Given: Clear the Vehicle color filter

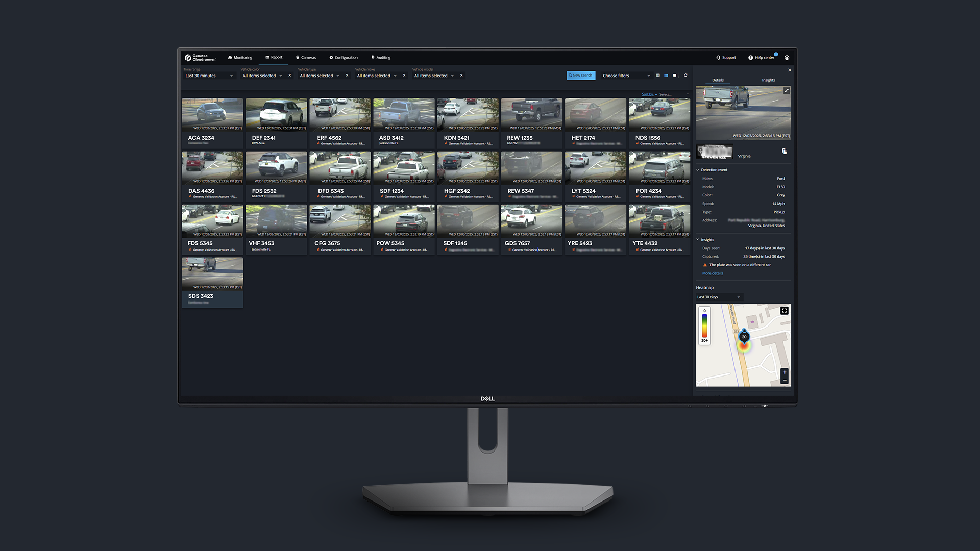Looking at the screenshot, I should coord(290,76).
